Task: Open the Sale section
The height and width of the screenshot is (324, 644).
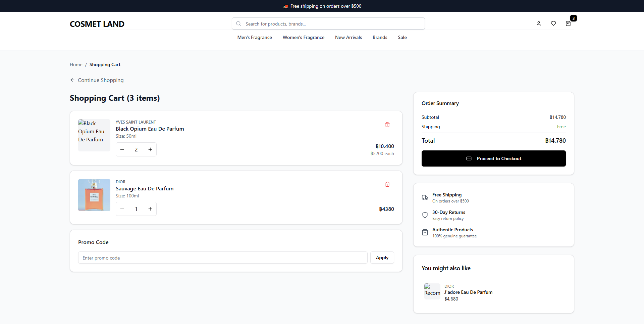Action: click(402, 37)
